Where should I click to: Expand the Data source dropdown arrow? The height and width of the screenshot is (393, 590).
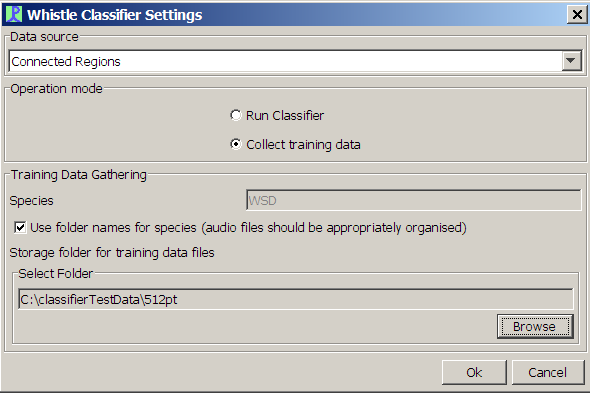(571, 61)
